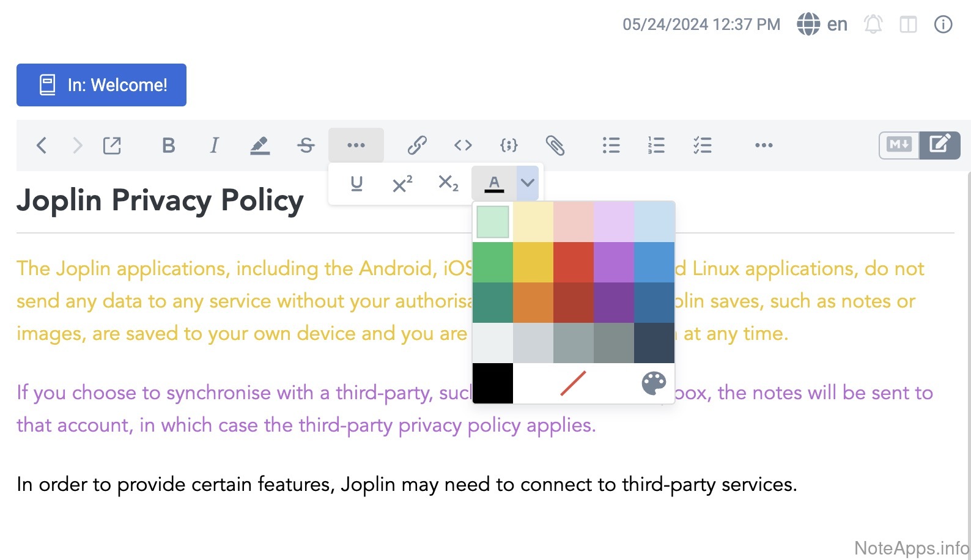Click the Bold formatting icon
The width and height of the screenshot is (971, 560).
coord(169,146)
